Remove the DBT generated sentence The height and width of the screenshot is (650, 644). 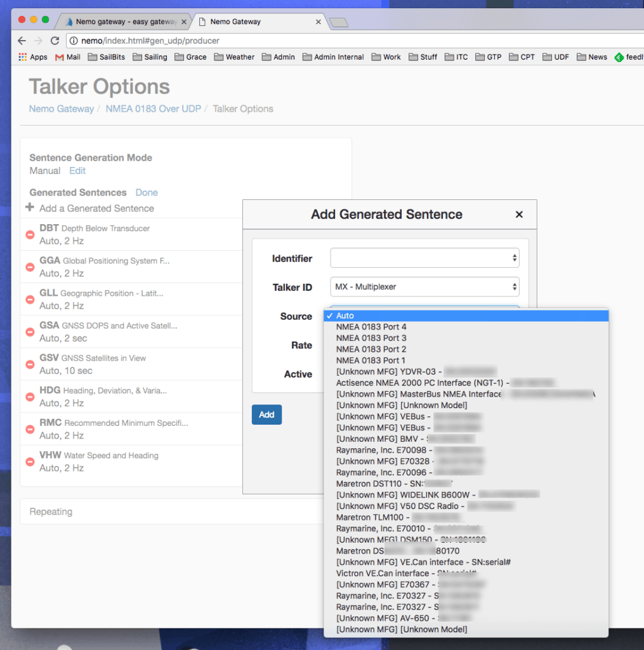tap(30, 235)
